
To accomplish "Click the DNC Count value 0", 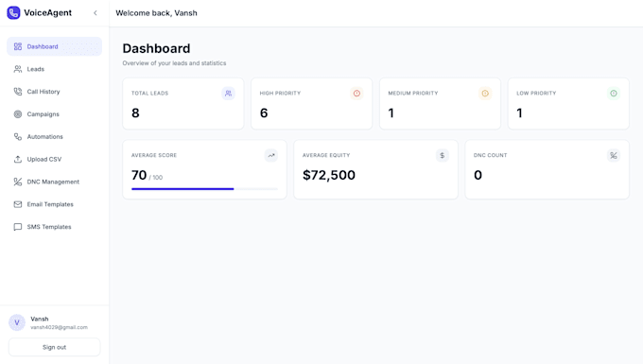I will pyautogui.click(x=478, y=175).
